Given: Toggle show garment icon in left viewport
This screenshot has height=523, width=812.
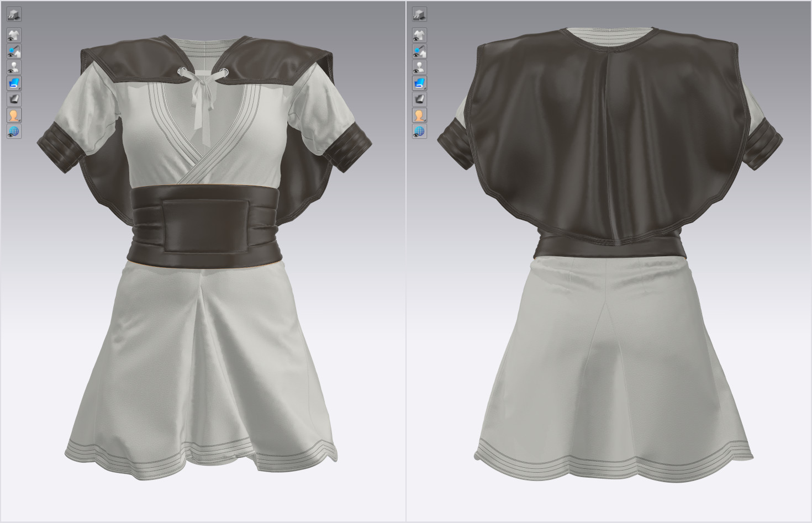Looking at the screenshot, I should [x=14, y=35].
